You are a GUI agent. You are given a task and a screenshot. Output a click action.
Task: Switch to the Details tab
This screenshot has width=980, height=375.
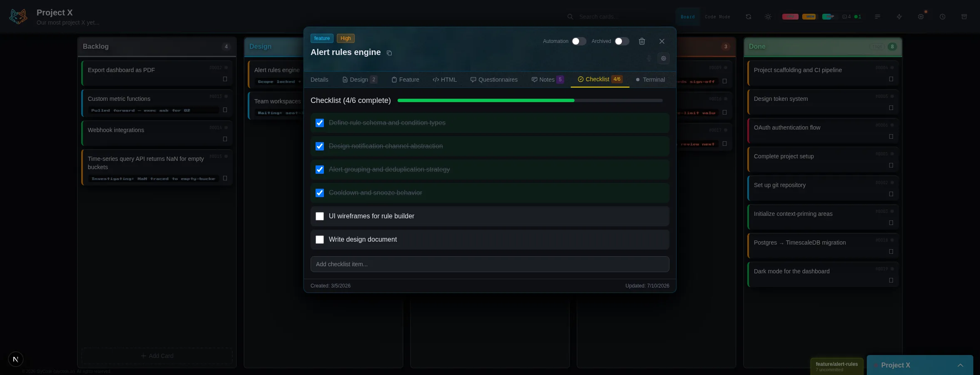click(x=319, y=80)
